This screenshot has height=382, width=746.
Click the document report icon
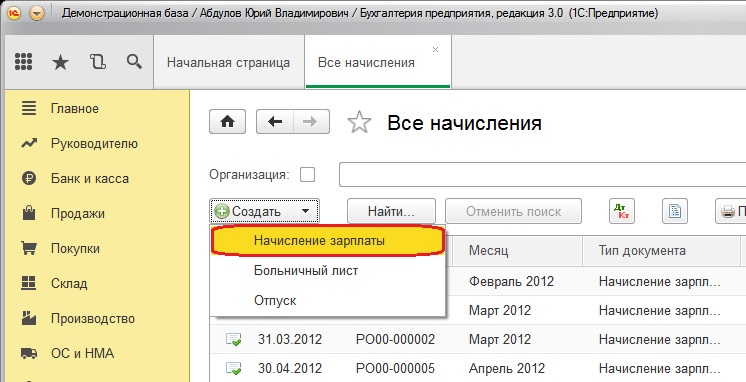tap(675, 211)
